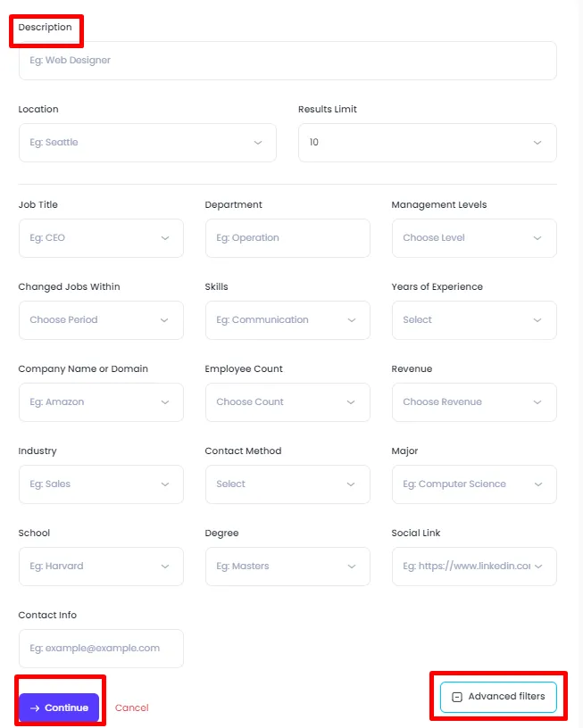Click the Description text field
583x728 pixels.
pyautogui.click(x=287, y=61)
